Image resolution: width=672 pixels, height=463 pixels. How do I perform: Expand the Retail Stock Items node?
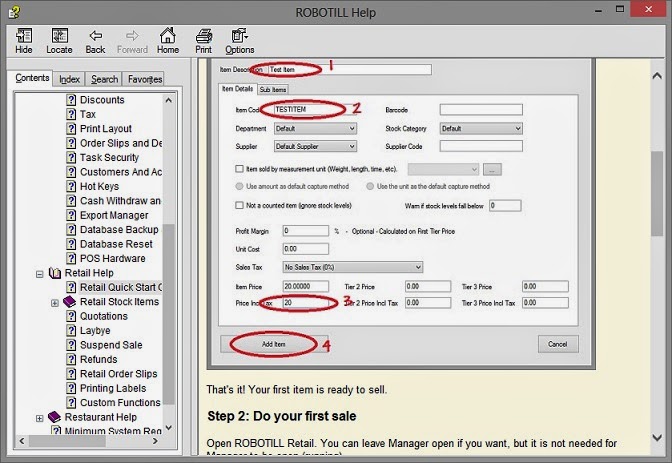pos(55,303)
